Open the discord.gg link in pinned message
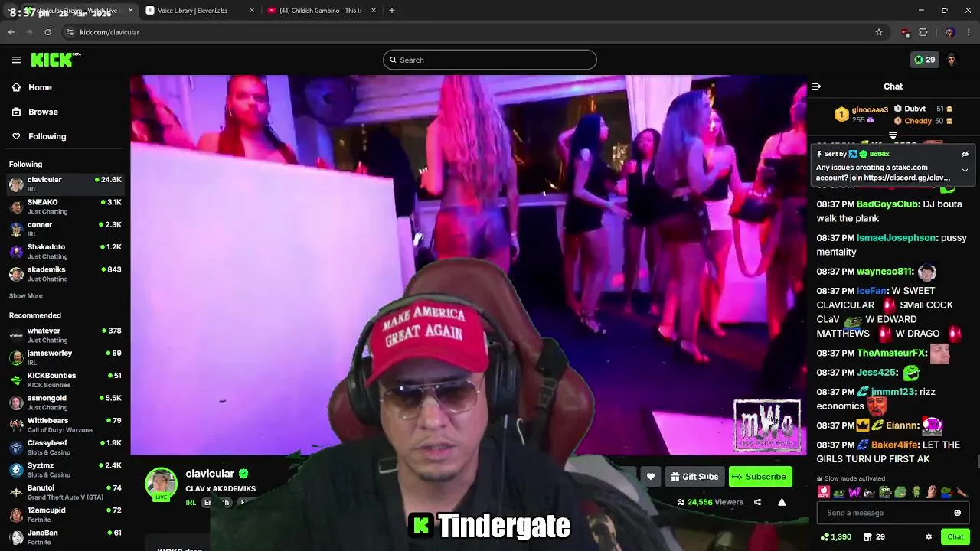The height and width of the screenshot is (551, 980). point(906,178)
